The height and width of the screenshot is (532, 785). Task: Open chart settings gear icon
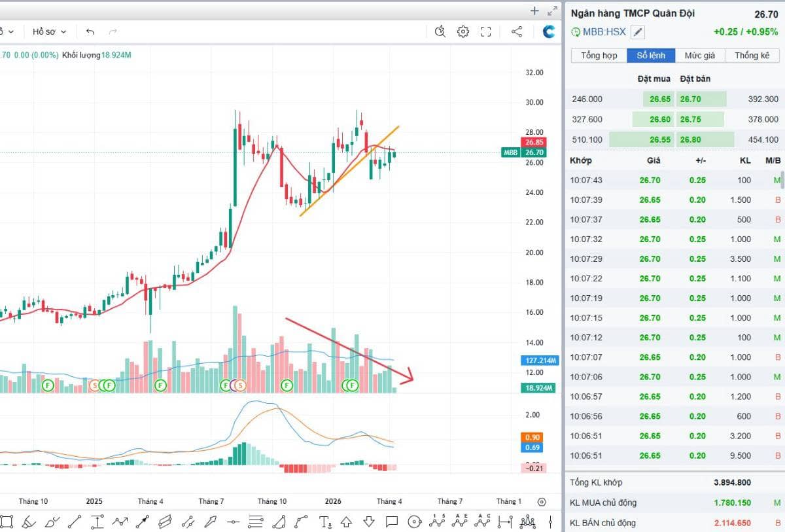pos(463,31)
